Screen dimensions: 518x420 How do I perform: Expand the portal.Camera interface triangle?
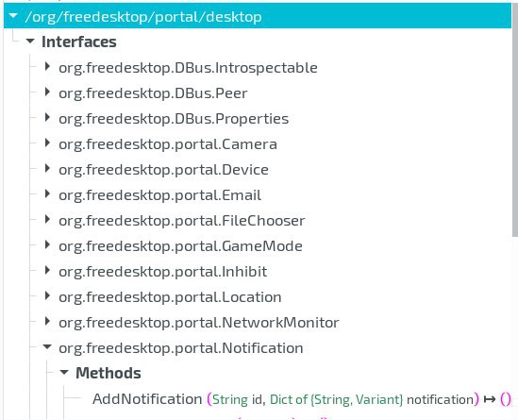point(47,143)
